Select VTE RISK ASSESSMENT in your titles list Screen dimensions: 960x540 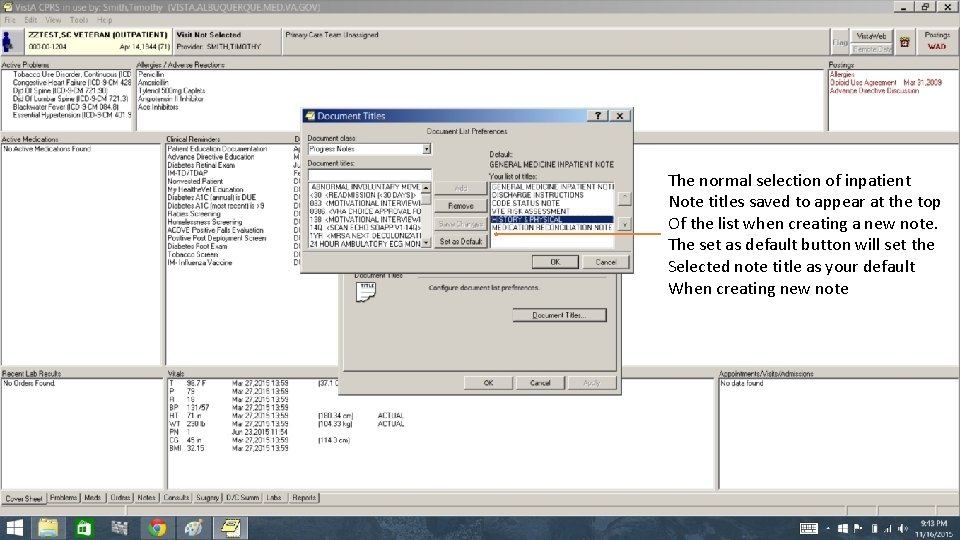552,211
